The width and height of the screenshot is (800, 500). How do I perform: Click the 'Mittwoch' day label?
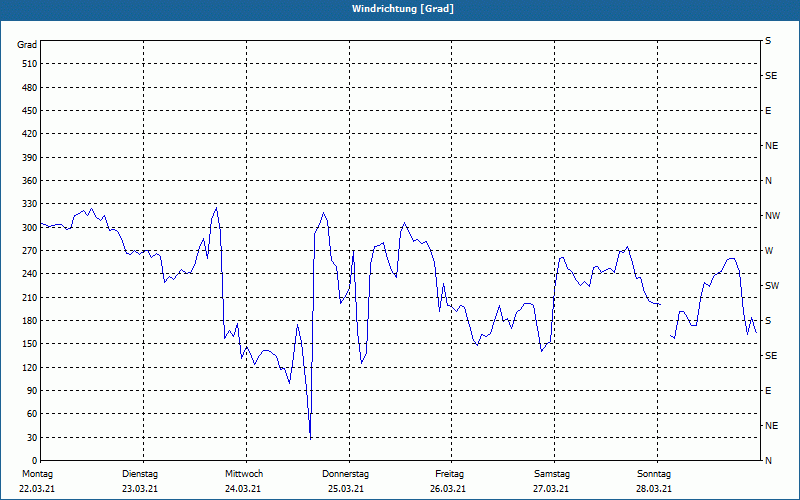tap(244, 474)
